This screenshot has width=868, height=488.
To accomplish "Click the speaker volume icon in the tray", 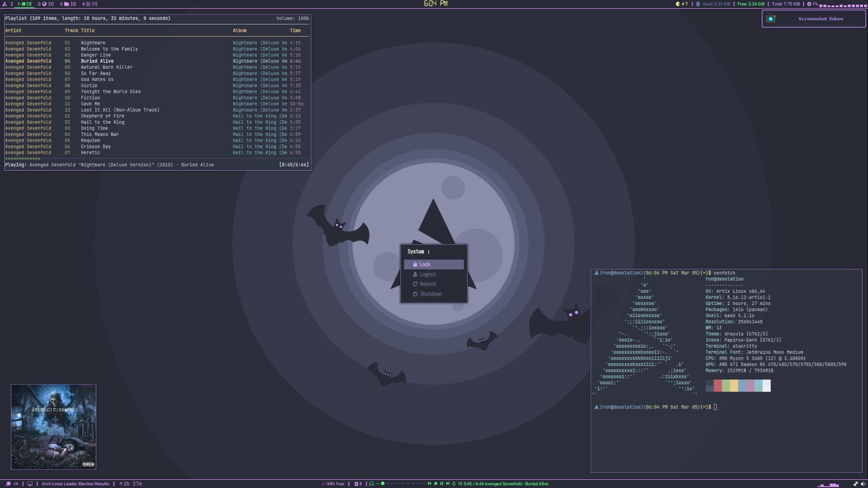I will (x=863, y=484).
